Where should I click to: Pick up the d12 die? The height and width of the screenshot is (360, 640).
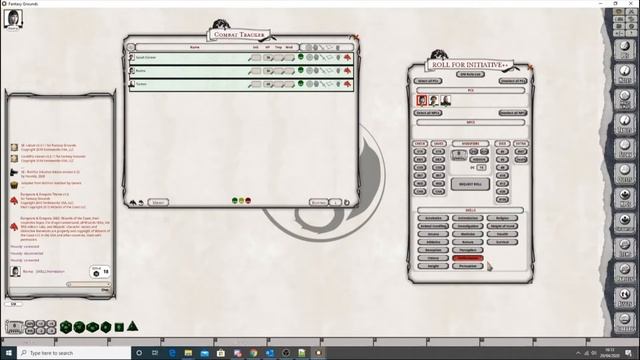(80, 327)
